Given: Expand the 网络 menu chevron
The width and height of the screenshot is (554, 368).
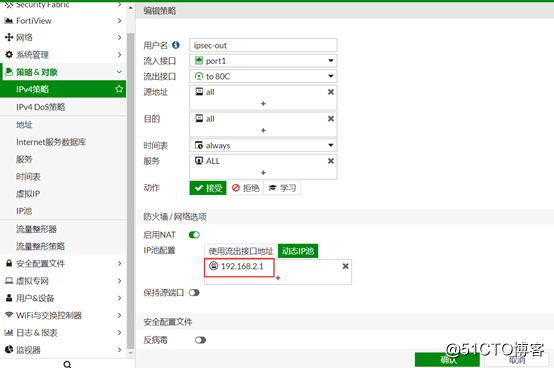Looking at the screenshot, I should tap(119, 37).
